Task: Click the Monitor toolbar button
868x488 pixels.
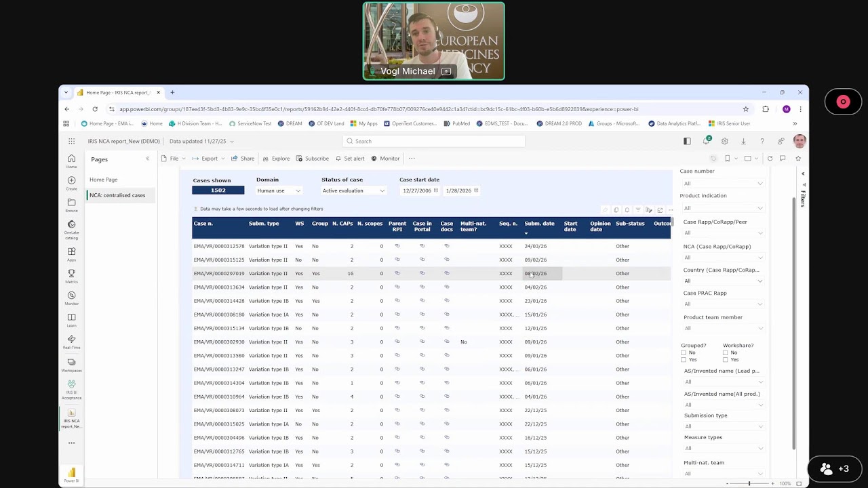Action: coord(385,159)
